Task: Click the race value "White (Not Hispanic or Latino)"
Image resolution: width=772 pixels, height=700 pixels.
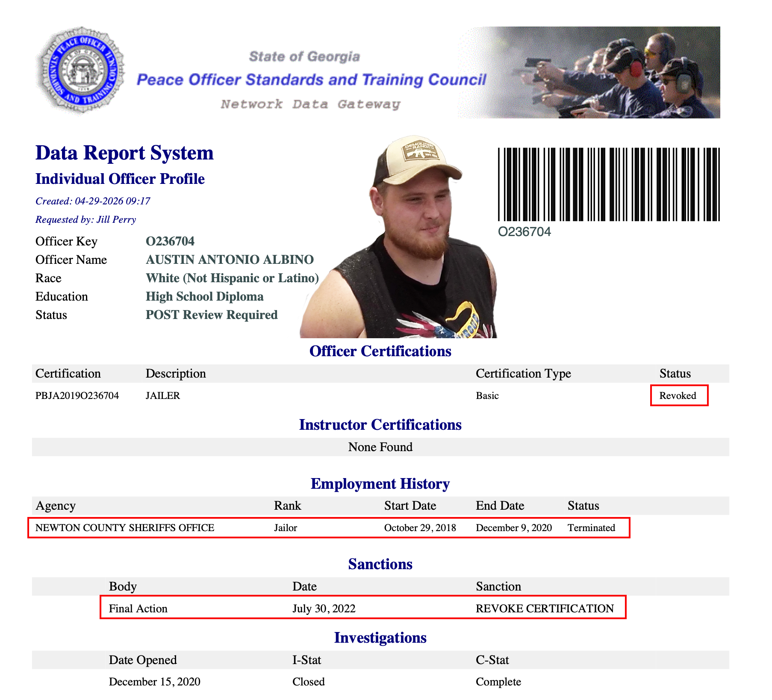Action: [x=233, y=278]
